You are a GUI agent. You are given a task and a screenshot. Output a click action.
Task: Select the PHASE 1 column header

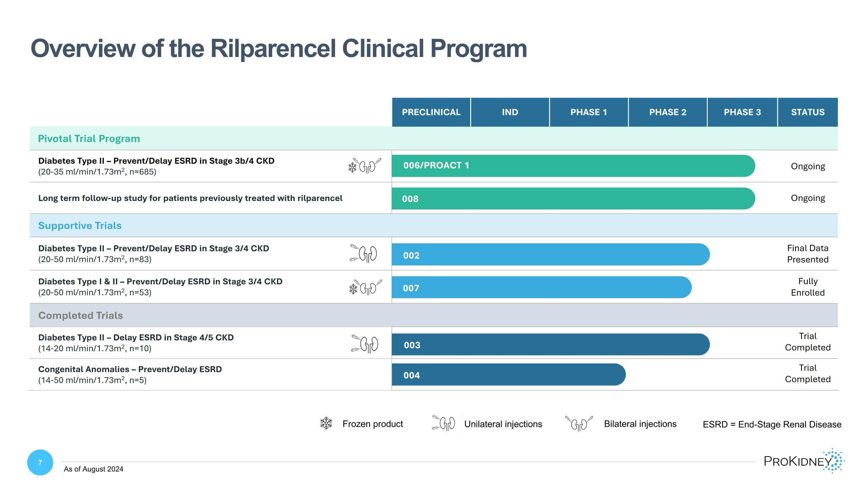click(x=589, y=112)
